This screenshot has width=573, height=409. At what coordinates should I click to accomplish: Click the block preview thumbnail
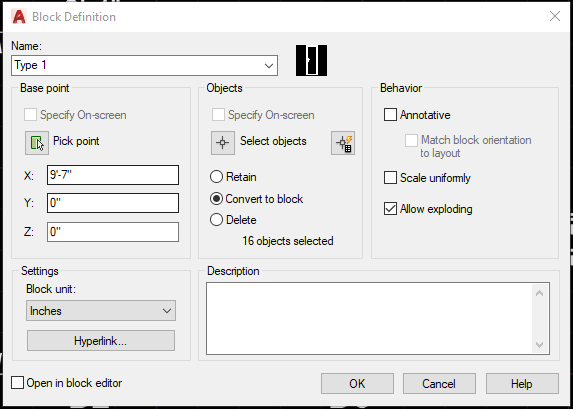click(x=311, y=60)
